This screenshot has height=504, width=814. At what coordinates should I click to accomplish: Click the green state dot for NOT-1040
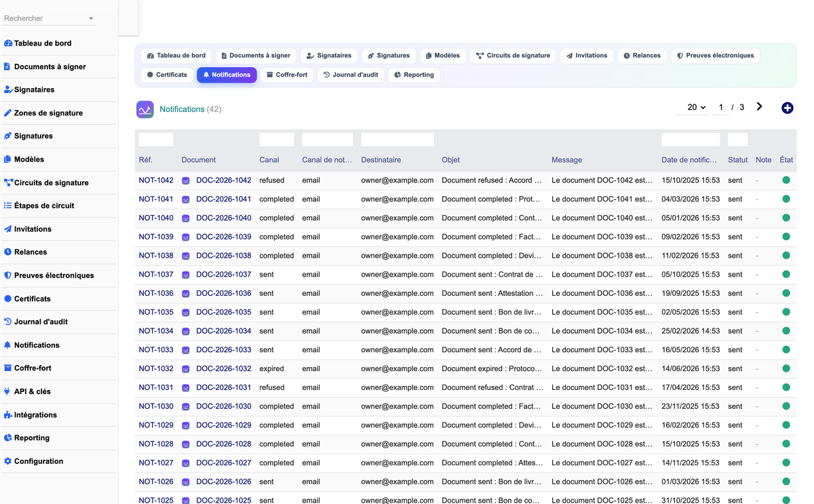click(x=786, y=218)
